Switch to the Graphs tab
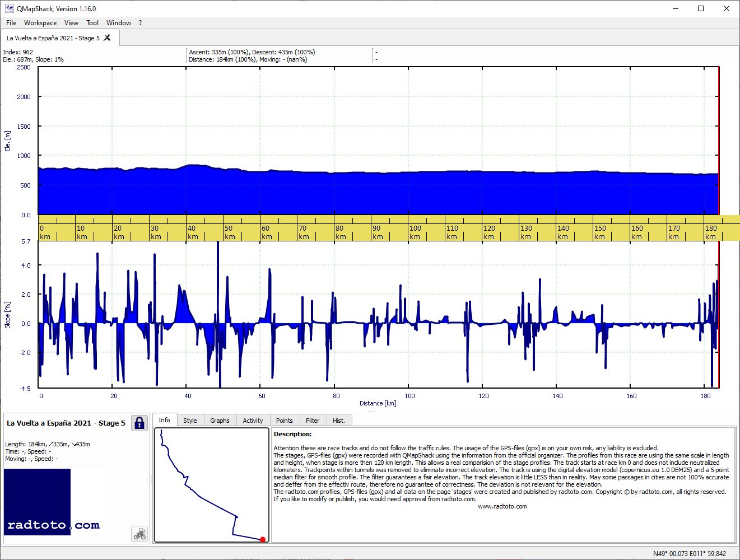 pos(220,421)
